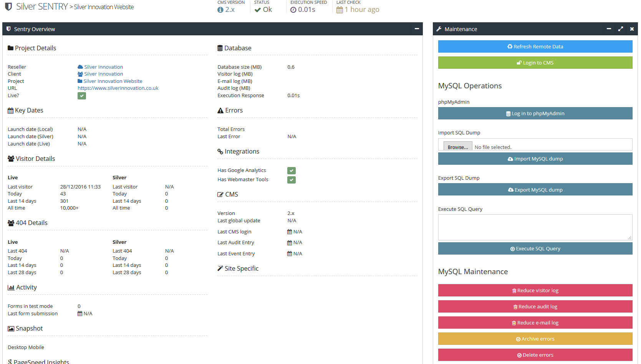Click the Key Dates calendar icon
Screen dimensions: 641x364
[x=10, y=111]
